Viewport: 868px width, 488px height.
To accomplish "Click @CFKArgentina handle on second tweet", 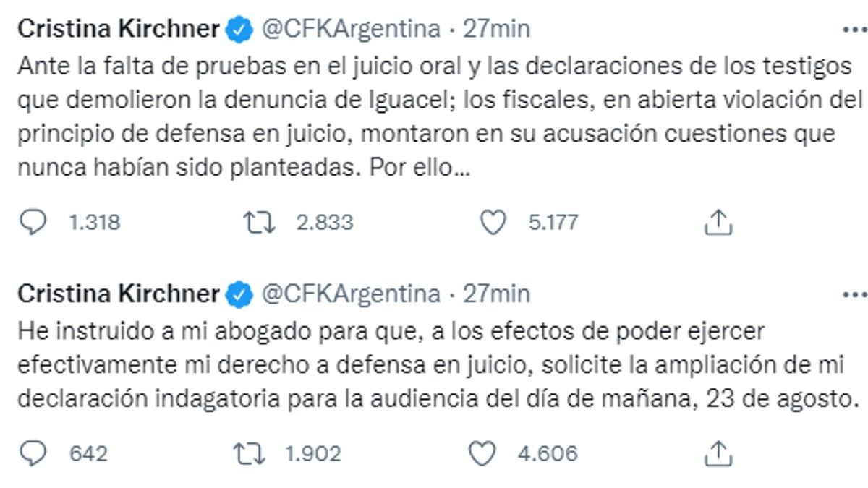I will click(349, 294).
